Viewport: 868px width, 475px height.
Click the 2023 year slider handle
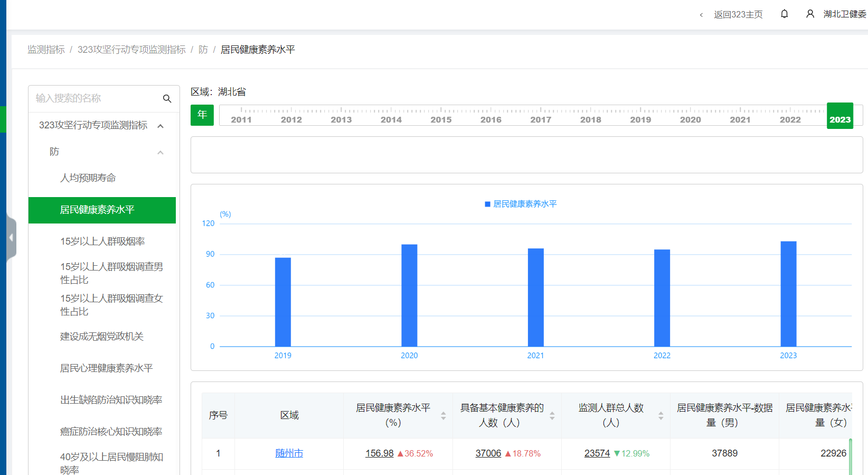840,116
